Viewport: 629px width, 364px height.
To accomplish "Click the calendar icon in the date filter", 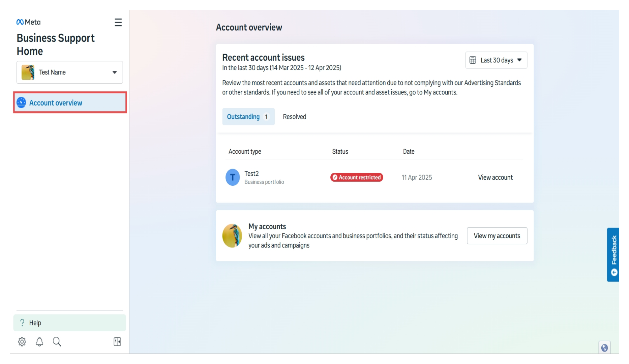I will click(x=473, y=60).
